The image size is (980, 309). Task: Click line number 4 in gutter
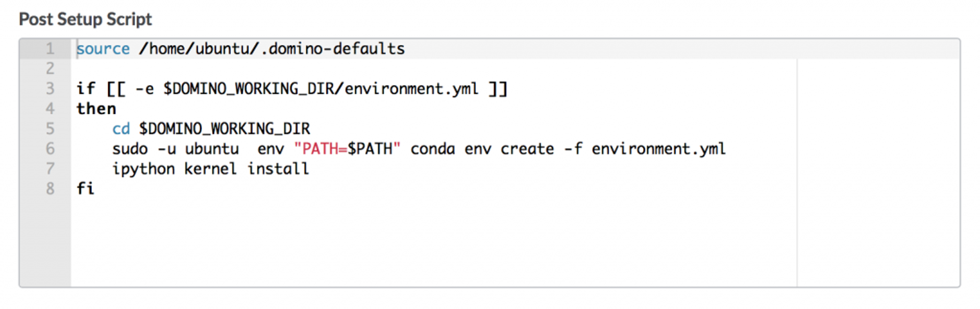click(50, 109)
